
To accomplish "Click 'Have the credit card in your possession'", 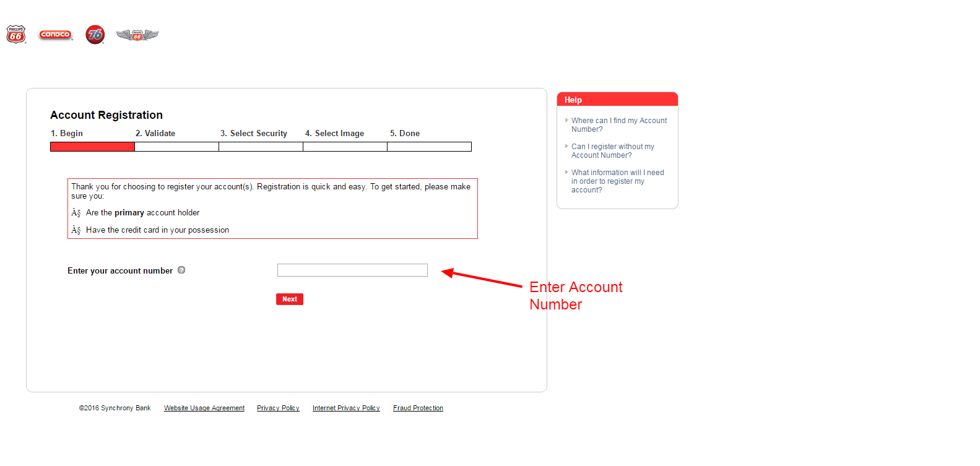I will coord(157,230).
